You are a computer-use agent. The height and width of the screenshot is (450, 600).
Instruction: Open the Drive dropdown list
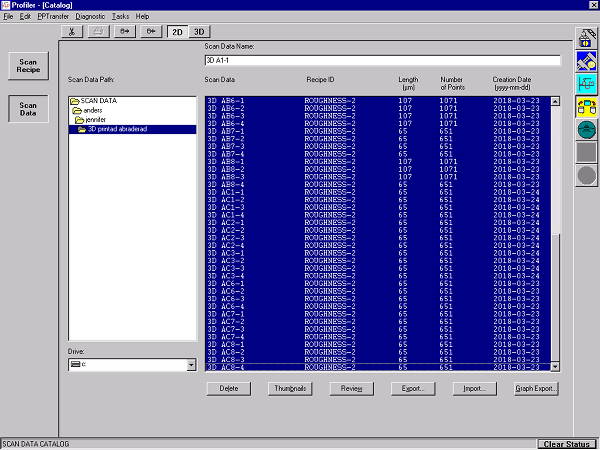191,366
